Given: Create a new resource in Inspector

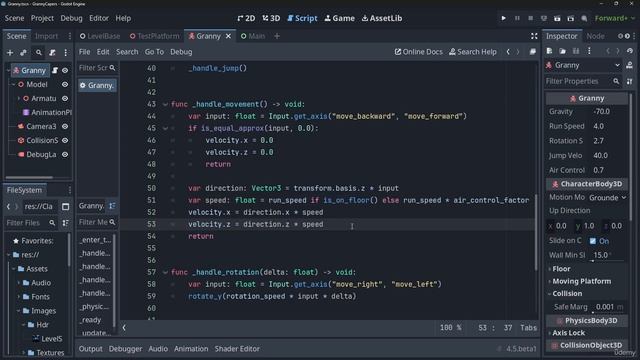Looking at the screenshot, I should (x=549, y=51).
